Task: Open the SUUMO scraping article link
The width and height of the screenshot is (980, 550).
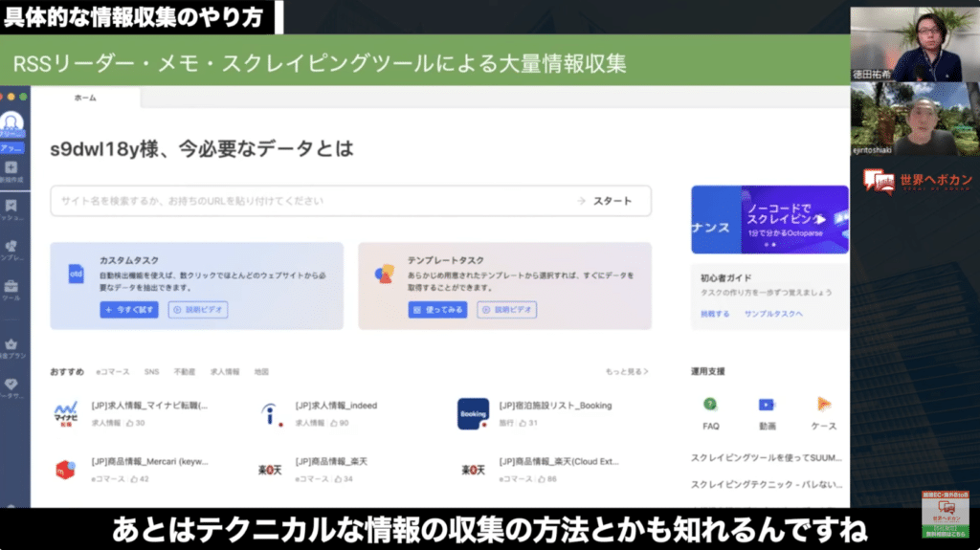Action: [767, 458]
